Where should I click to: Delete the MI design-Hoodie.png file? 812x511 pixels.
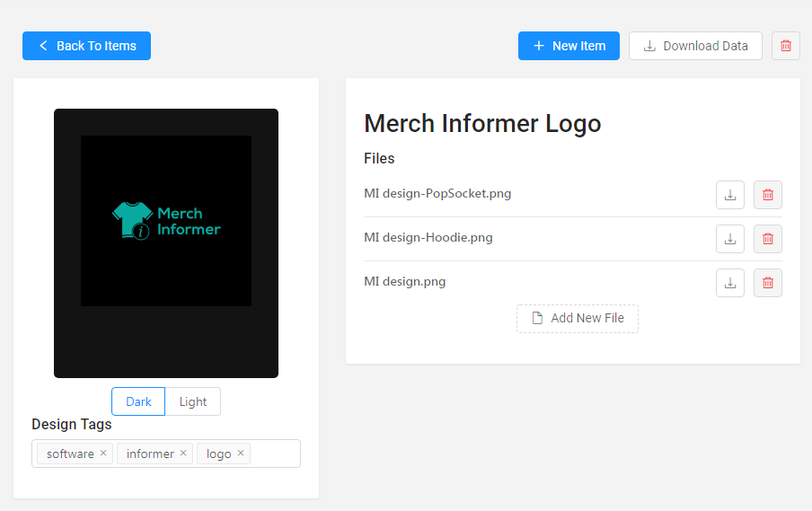pos(767,239)
